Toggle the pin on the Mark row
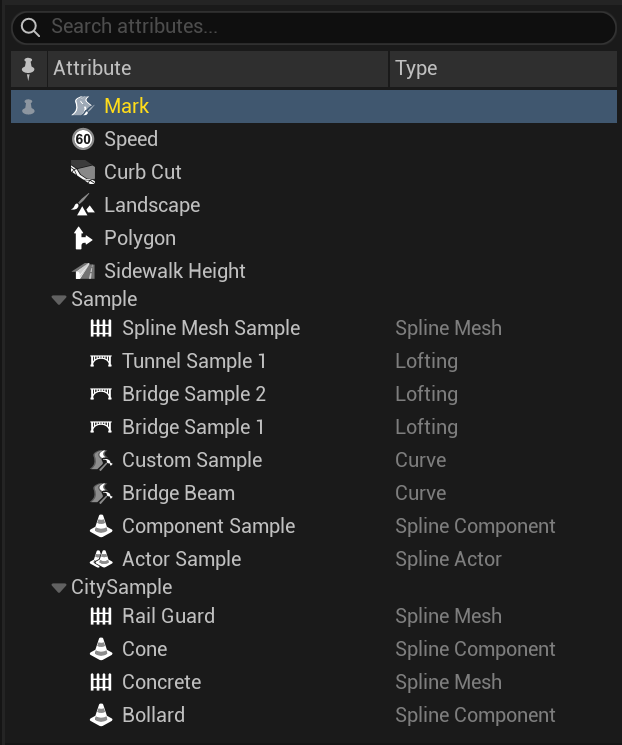This screenshot has height=745, width=622. point(29,106)
